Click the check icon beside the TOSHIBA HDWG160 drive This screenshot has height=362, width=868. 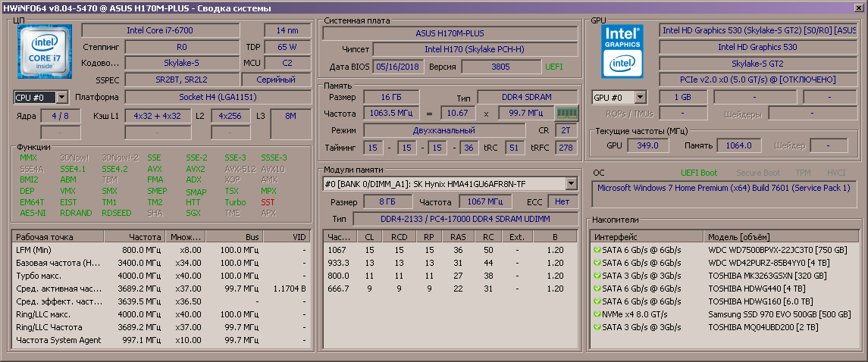[x=597, y=301]
